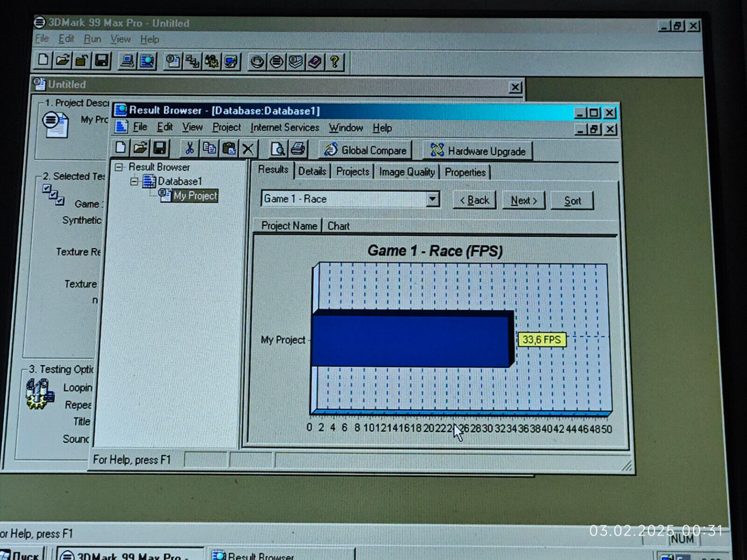Click the swirl run benchmark icon in 3DMark toolbar
The width and height of the screenshot is (747, 560).
click(x=257, y=62)
